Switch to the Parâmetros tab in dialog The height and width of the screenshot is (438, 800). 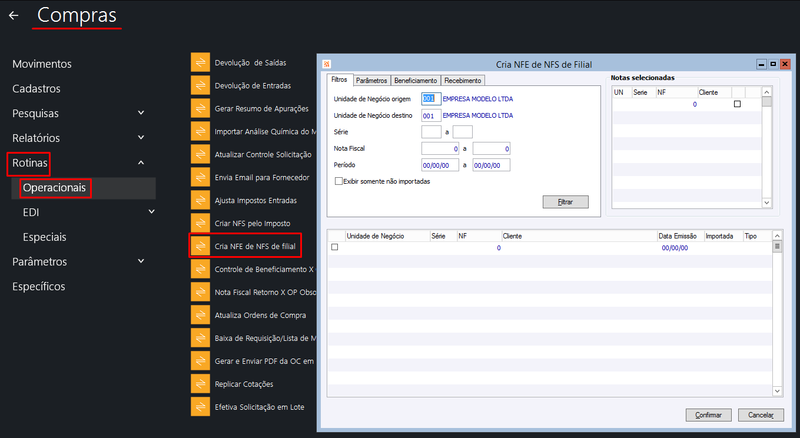pos(371,80)
